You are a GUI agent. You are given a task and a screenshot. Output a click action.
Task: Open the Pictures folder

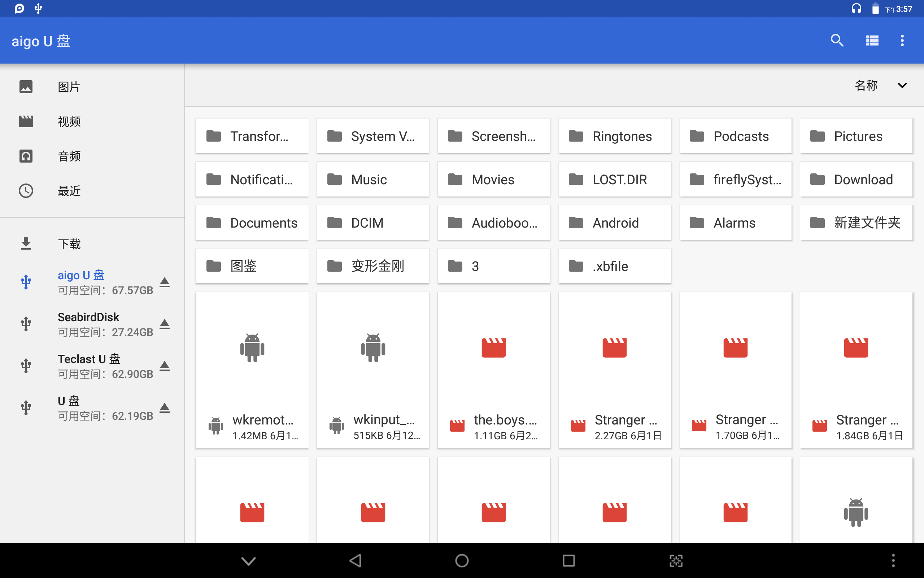tap(857, 136)
